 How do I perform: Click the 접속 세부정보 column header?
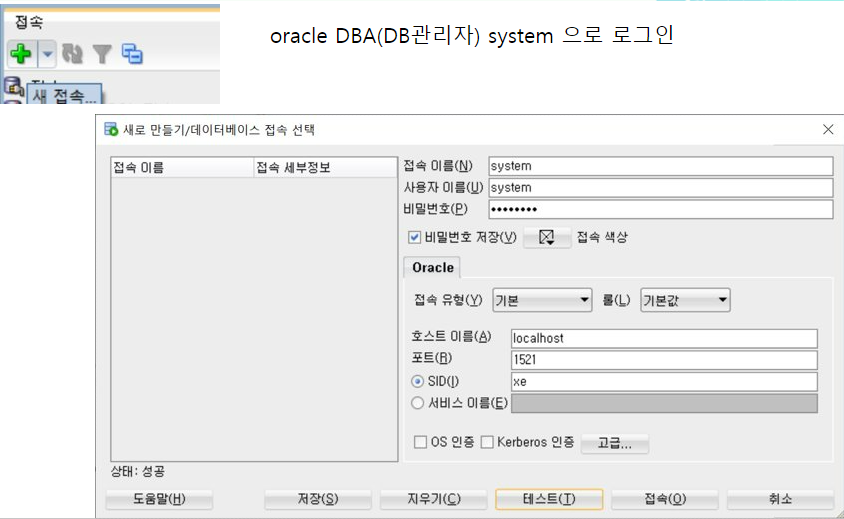pos(325,167)
